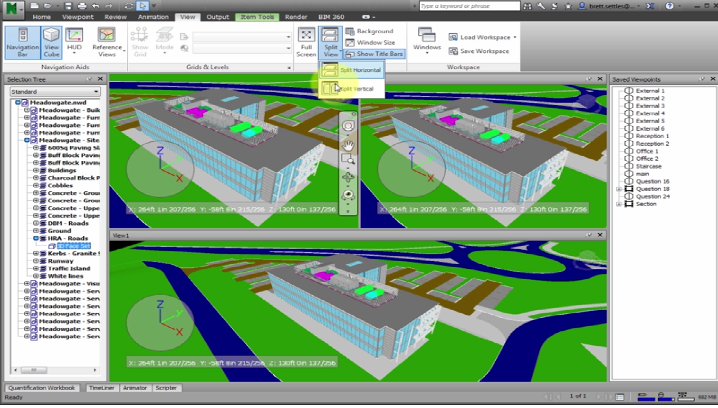The image size is (718, 408).
Task: Open the Window Size settings
Action: pos(370,42)
